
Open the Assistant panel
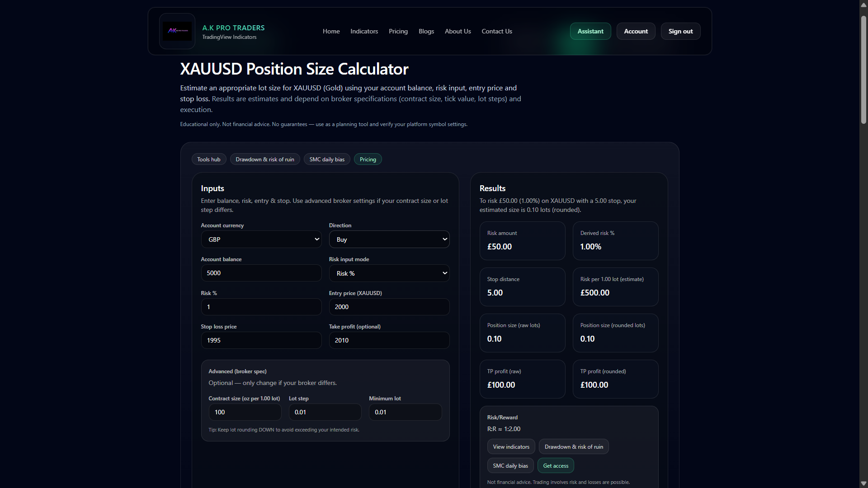coord(590,31)
